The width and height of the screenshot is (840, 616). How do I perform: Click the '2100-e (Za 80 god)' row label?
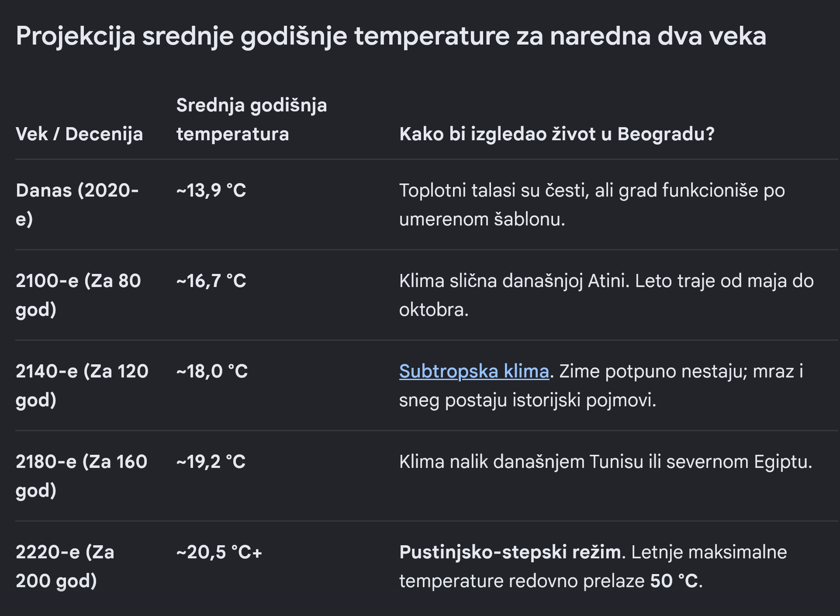pos(78,295)
